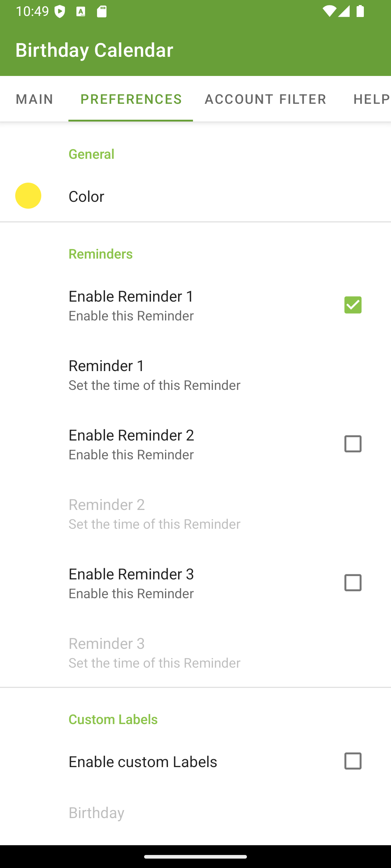Check the Enable Reminder 3 checkbox
This screenshot has width=391, height=868.
pos(353,583)
